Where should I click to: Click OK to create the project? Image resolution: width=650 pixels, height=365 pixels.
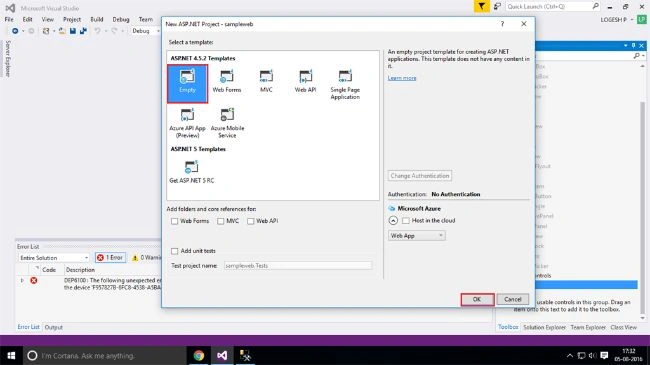(477, 299)
